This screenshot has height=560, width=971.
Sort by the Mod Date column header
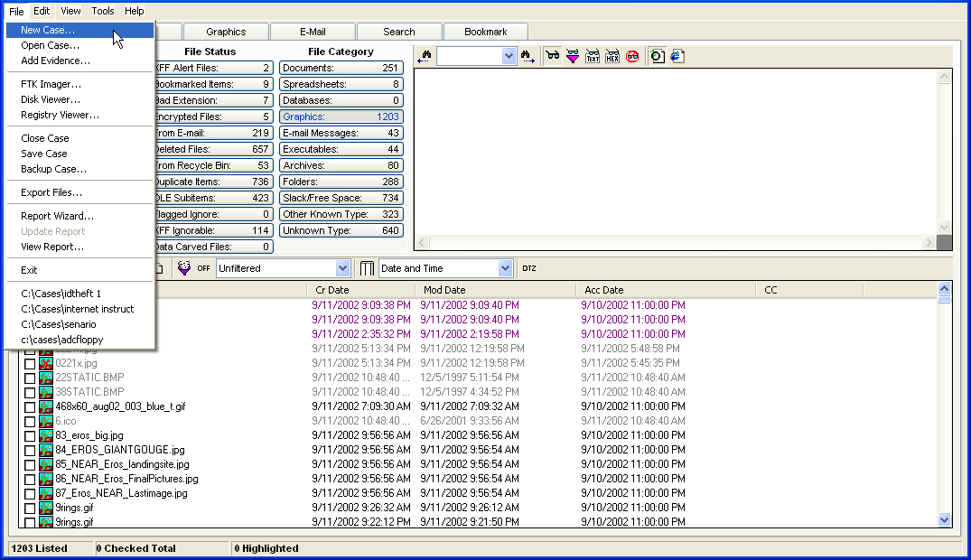[495, 290]
